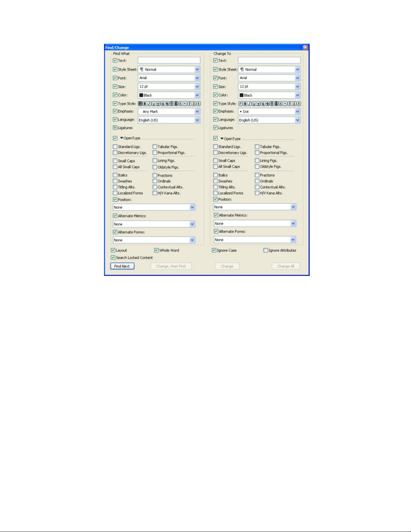Toggle Shadow type style in Change To
This screenshot has width=411, height=532.
(276, 104)
